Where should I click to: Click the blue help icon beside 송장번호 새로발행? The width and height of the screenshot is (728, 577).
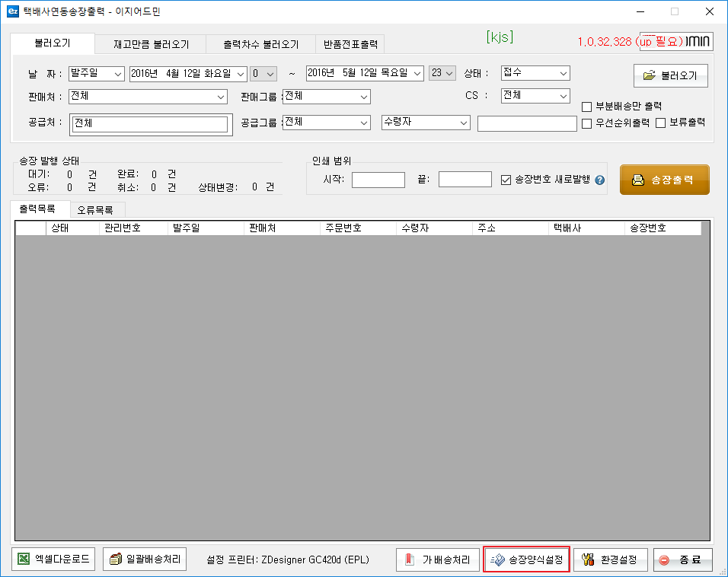coord(599,180)
